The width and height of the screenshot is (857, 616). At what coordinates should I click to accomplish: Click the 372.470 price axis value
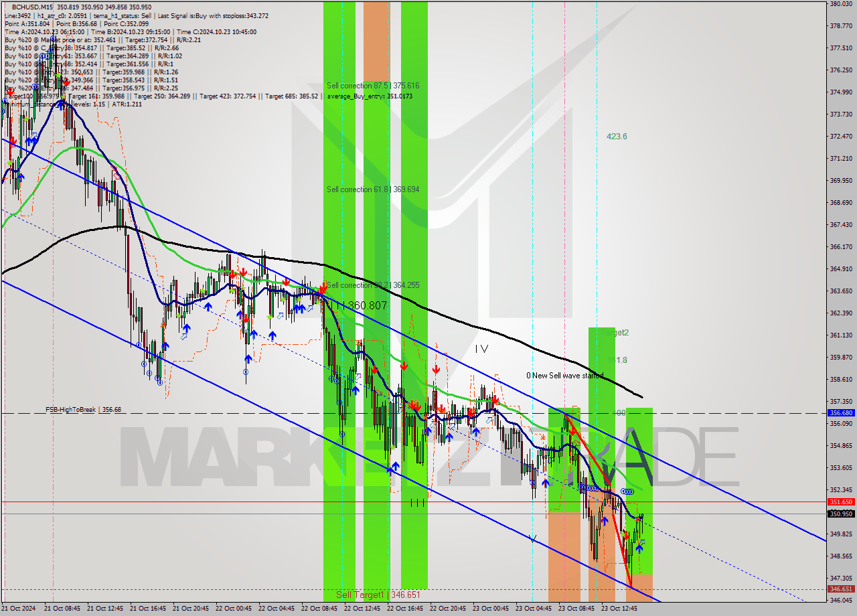click(x=841, y=137)
